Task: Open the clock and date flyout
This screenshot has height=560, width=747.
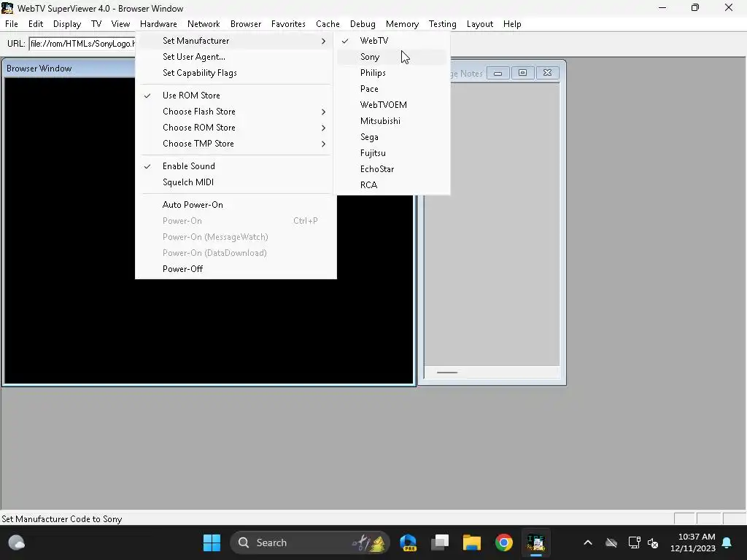Action: [x=693, y=542]
